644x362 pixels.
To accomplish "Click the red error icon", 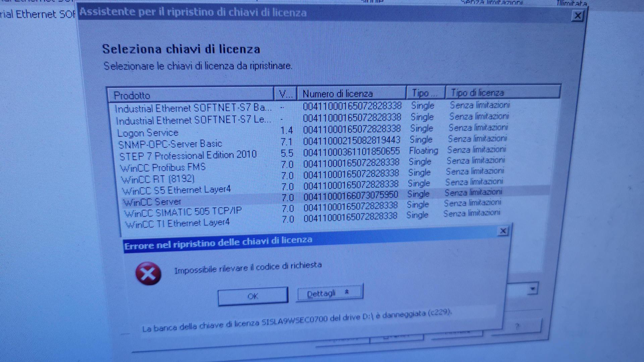I will click(x=148, y=273).
